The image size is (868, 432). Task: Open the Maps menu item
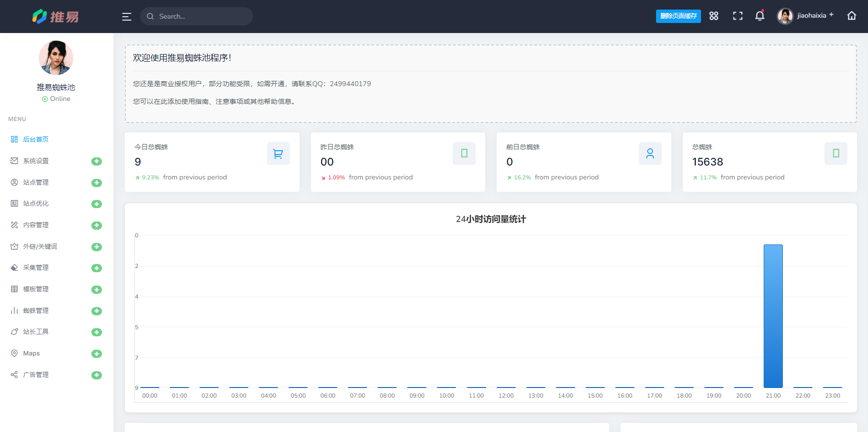coord(32,354)
